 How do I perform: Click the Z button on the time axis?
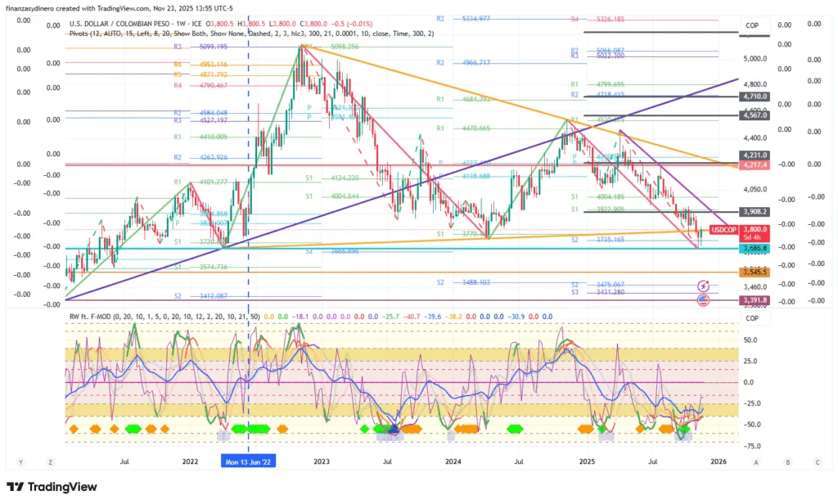[x=50, y=461]
